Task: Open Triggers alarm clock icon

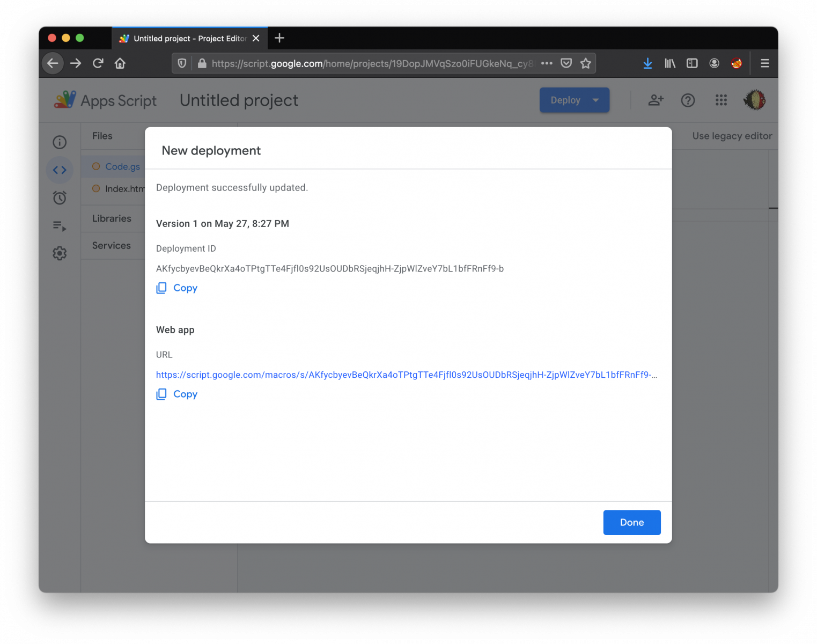Action: click(x=60, y=197)
